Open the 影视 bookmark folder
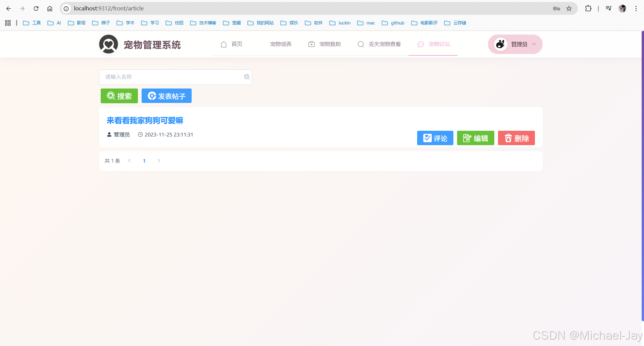644x346 pixels. click(77, 23)
